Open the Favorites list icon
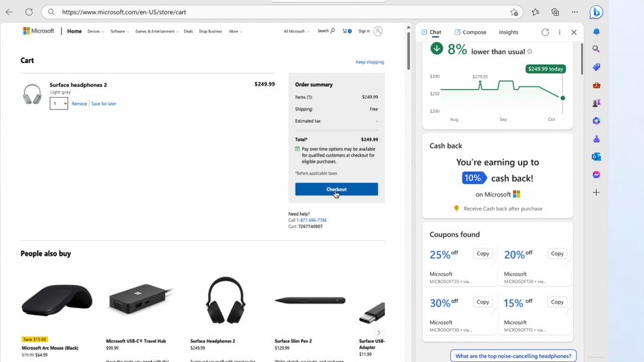The height and width of the screenshot is (362, 644). 535,12
